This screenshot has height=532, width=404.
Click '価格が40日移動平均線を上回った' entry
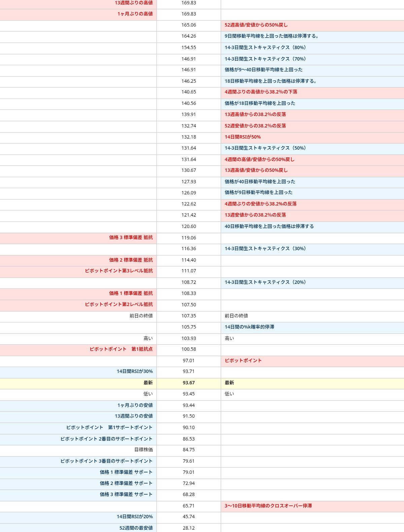click(260, 182)
